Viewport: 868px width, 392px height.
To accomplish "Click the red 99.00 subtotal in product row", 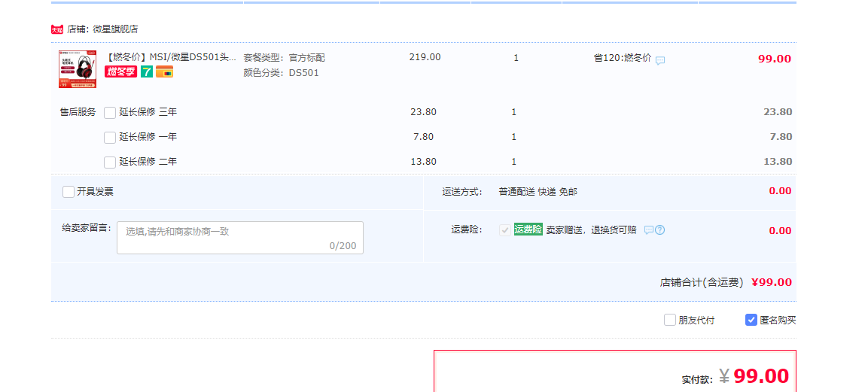I will tap(775, 59).
